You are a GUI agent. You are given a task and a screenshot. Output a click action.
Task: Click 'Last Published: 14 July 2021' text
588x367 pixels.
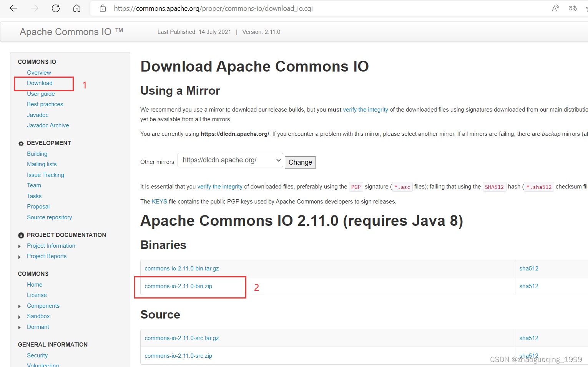pyautogui.click(x=194, y=32)
